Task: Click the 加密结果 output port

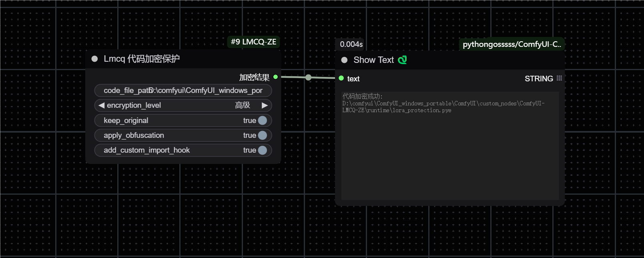Action: point(275,77)
